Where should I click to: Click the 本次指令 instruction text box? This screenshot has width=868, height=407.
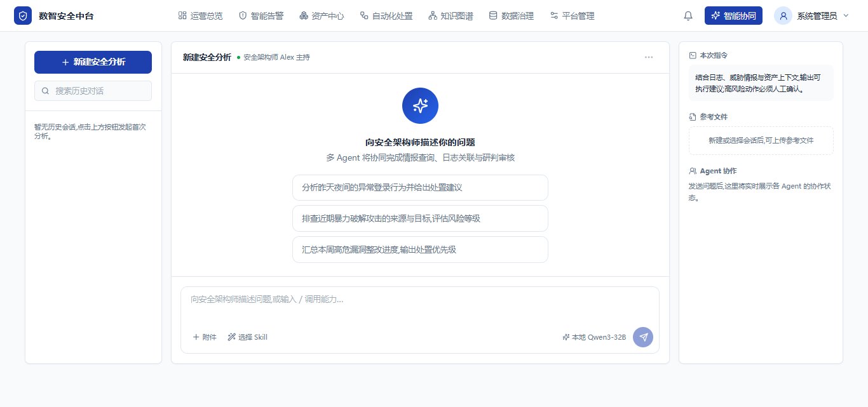(x=761, y=83)
